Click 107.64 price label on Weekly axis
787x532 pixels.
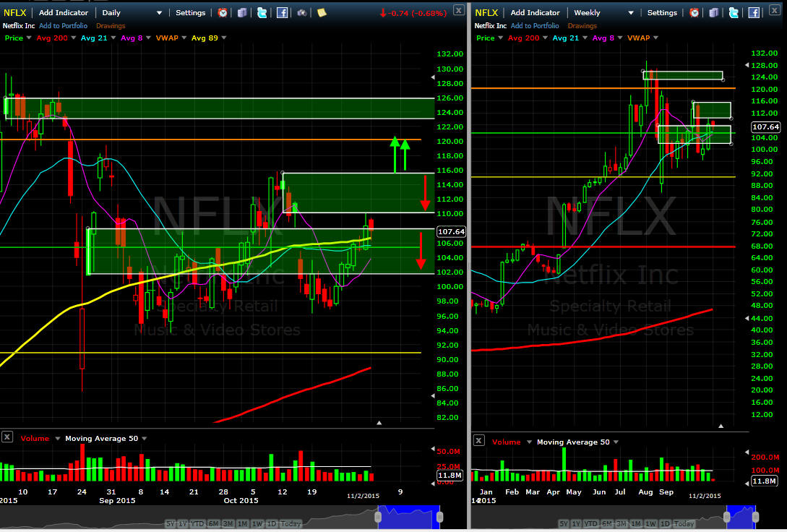[765, 127]
